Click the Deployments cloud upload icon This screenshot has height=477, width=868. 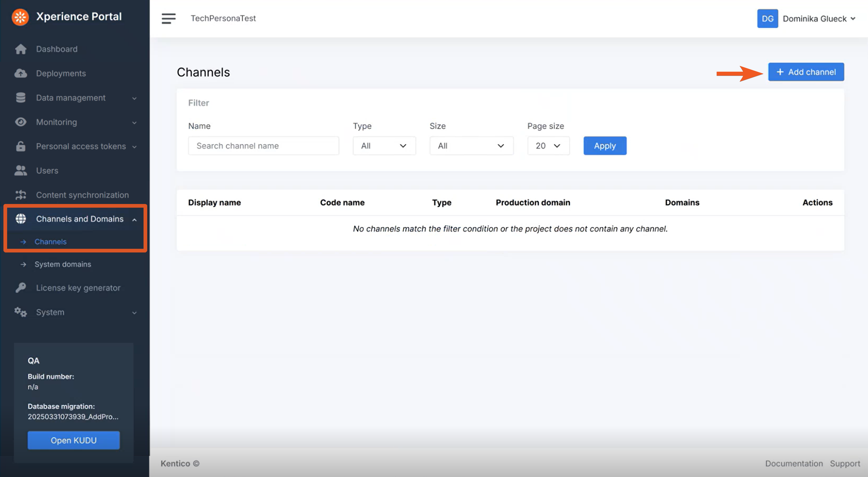click(x=21, y=73)
